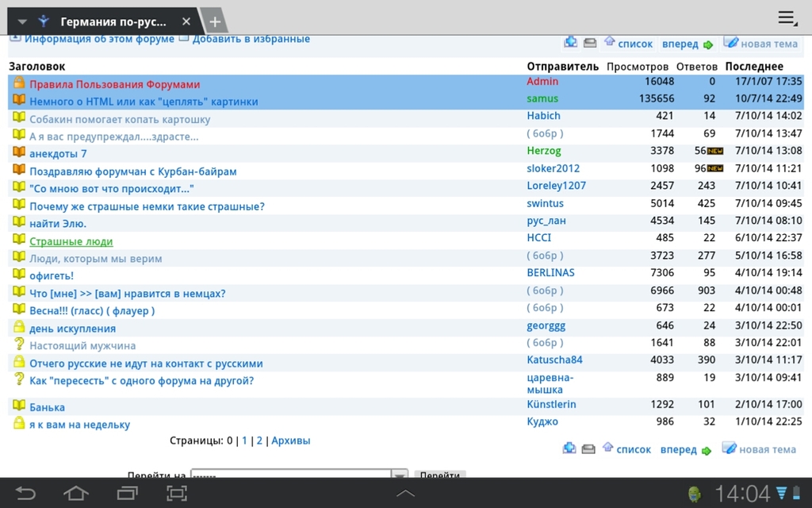Click the top список link
The width and height of the screenshot is (812, 508).
(x=635, y=44)
